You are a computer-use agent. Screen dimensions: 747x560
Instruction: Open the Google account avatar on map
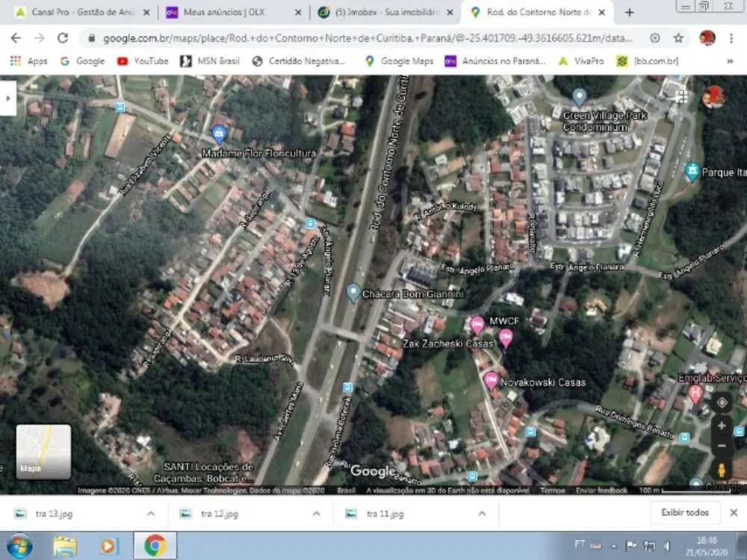[713, 97]
